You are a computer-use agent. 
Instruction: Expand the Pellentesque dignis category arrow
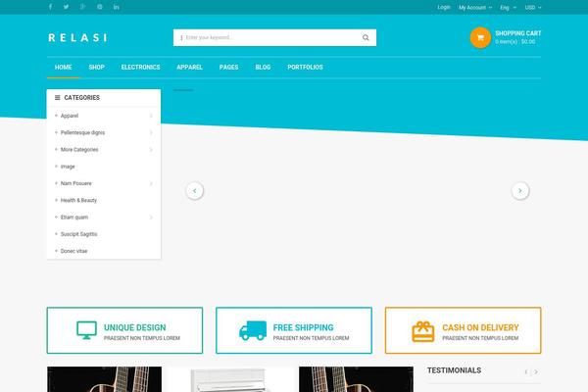[x=151, y=132]
